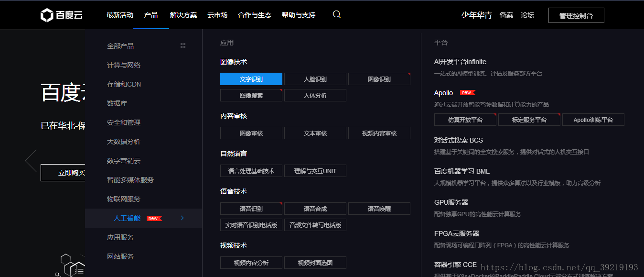This screenshot has width=644, height=277.
Task: Select 安全和管理 category
Action: click(124, 122)
